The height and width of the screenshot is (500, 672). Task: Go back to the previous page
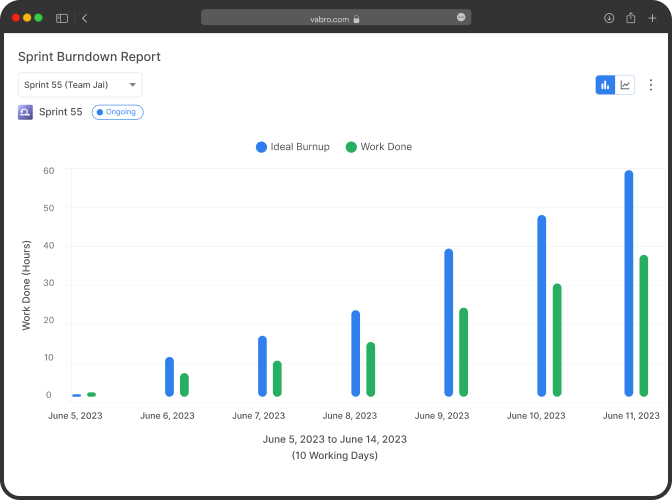[x=85, y=18]
